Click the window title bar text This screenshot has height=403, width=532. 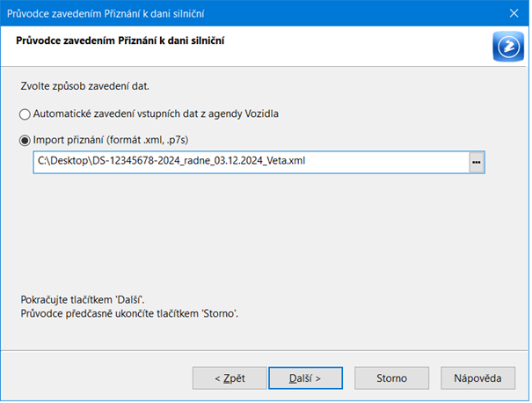106,13
